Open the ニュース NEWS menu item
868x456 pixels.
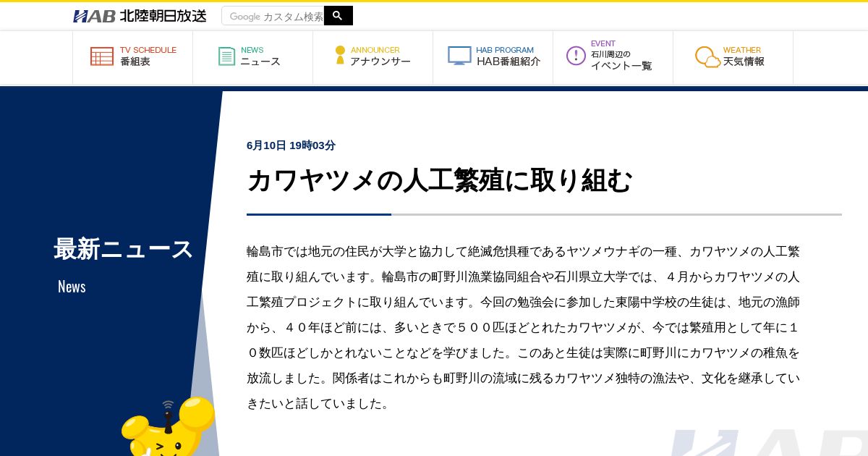pos(253,57)
